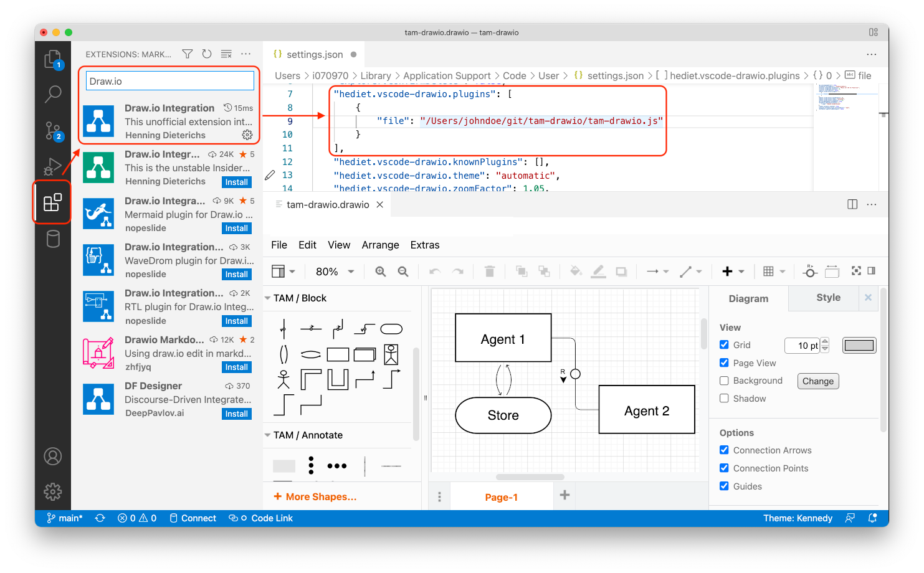The height and width of the screenshot is (573, 924).
Task: Select the Page-1 diagram tab
Action: click(502, 497)
